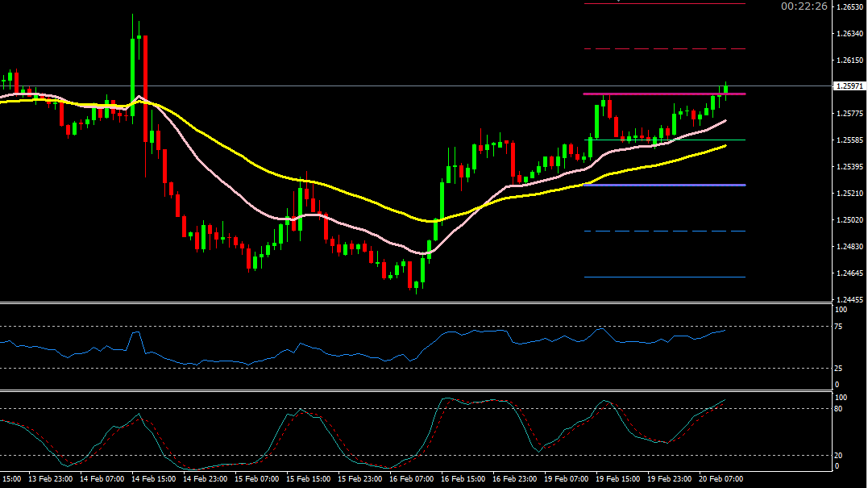
Task: Click the 1.24645 price scale value
Action: tap(849, 273)
